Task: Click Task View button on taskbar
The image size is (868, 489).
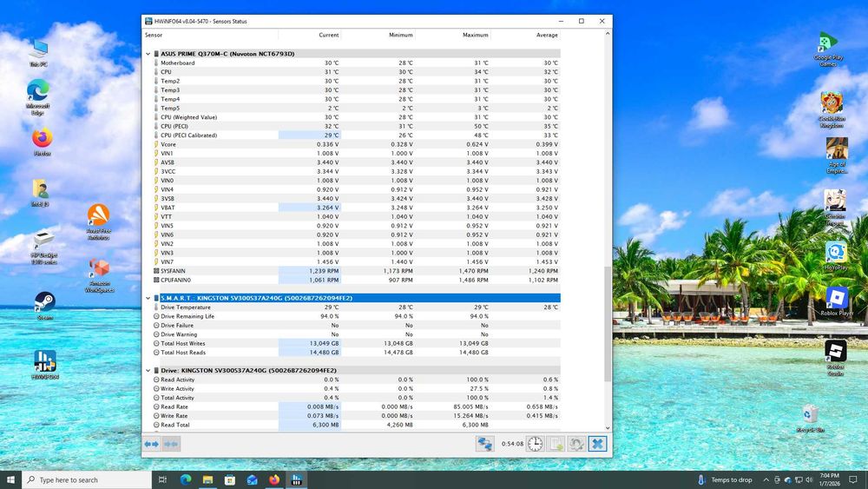Action: coord(163,479)
